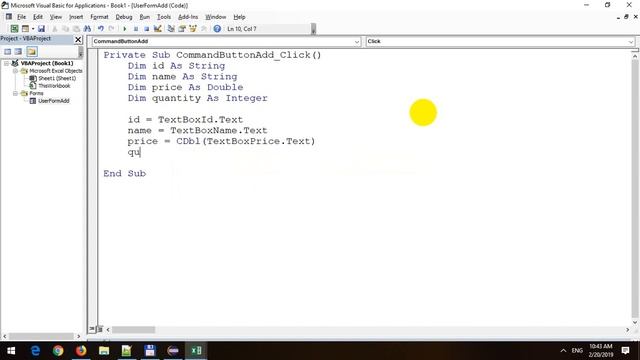Switch to Full Module View button
This screenshot has width=640, height=360.
coord(100,329)
